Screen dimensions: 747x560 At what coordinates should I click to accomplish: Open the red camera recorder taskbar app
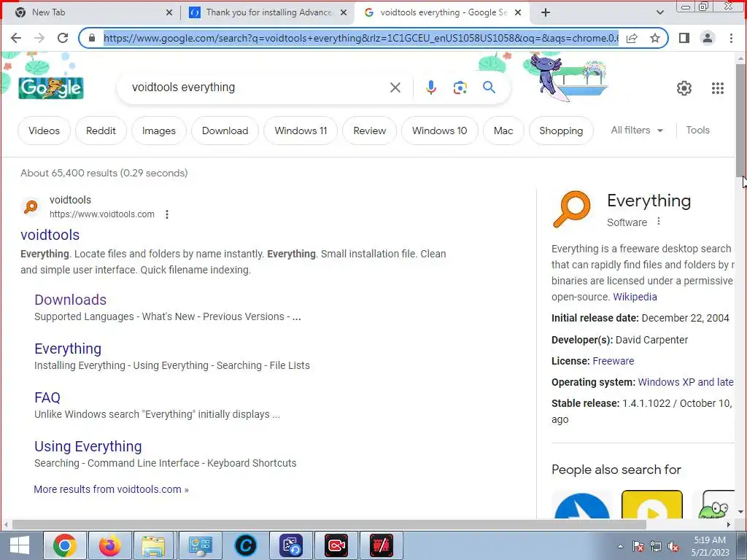(336, 545)
